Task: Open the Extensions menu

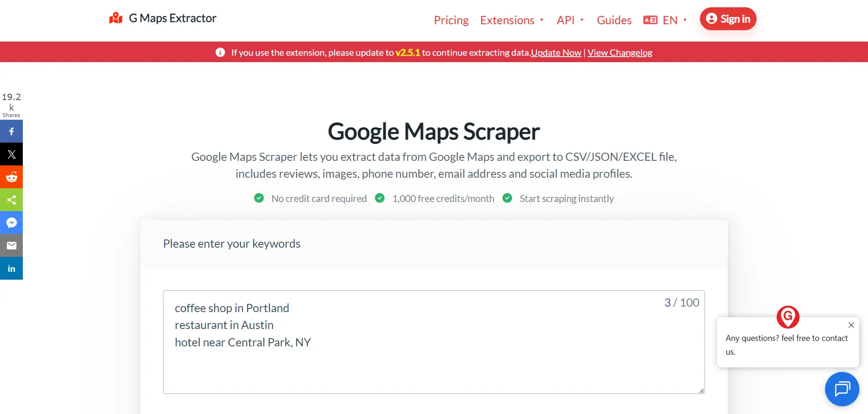Action: coord(507,20)
